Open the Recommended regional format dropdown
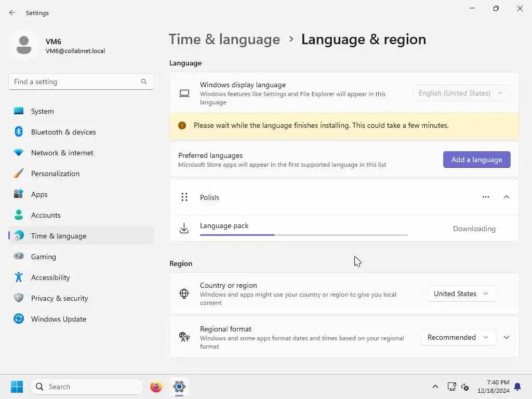 pyautogui.click(x=458, y=338)
